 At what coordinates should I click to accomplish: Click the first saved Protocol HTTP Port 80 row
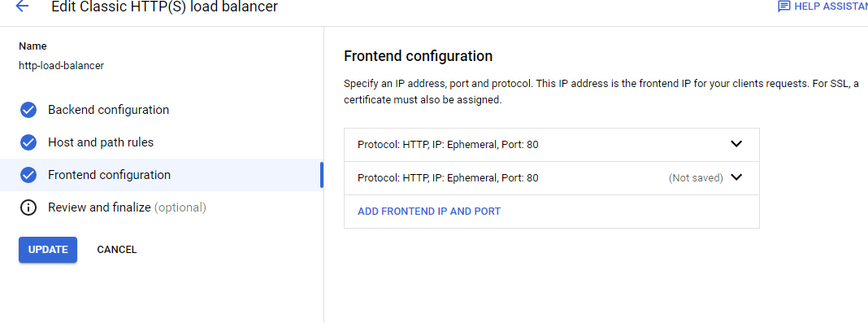551,145
